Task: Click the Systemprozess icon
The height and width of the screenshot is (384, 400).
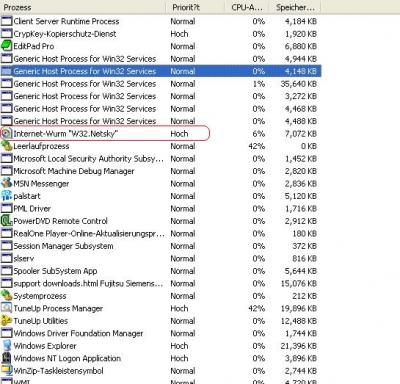Action: tap(6, 296)
